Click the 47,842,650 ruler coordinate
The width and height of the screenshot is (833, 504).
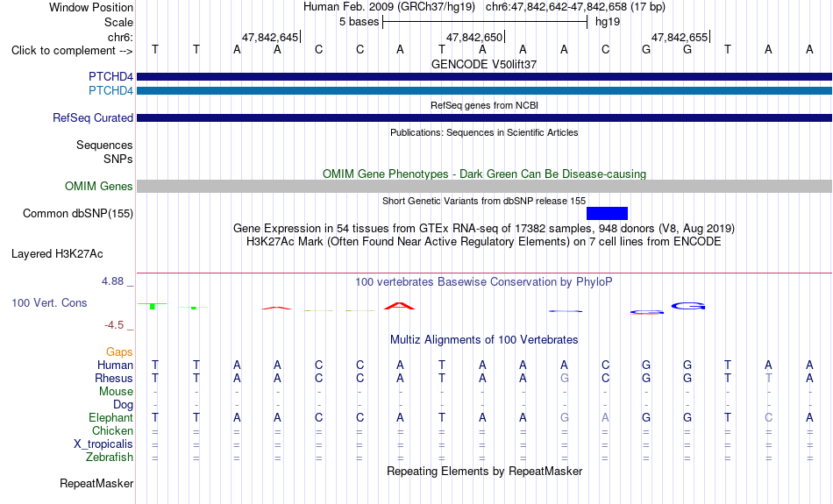pos(473,37)
